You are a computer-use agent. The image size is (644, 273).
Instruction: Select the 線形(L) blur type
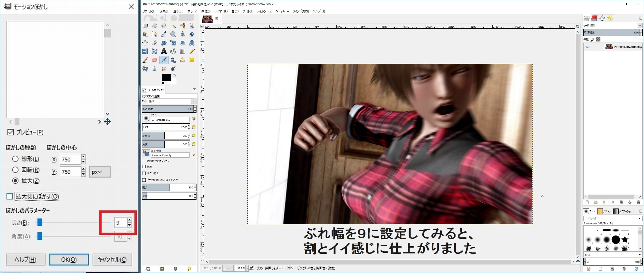pyautogui.click(x=15, y=159)
